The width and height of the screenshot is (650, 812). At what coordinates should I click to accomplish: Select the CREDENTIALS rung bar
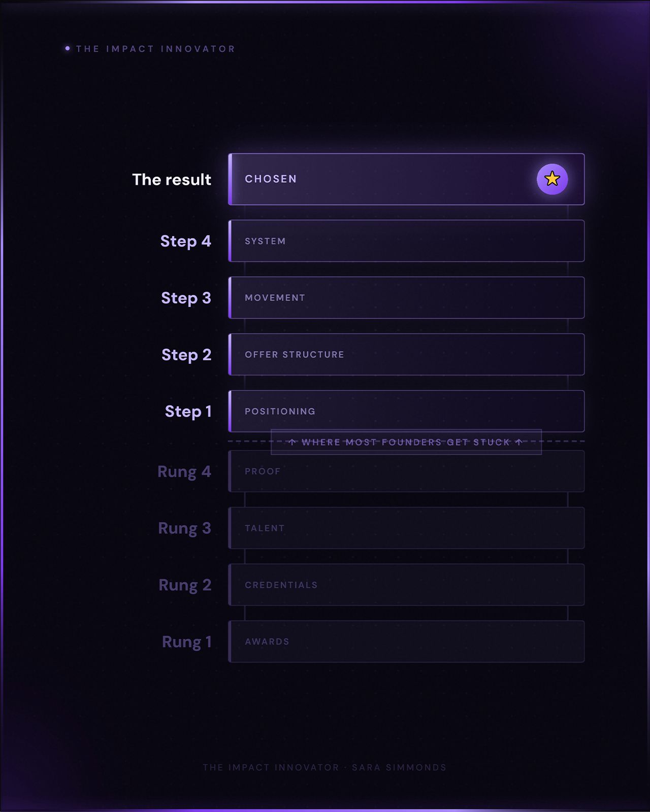(x=406, y=585)
